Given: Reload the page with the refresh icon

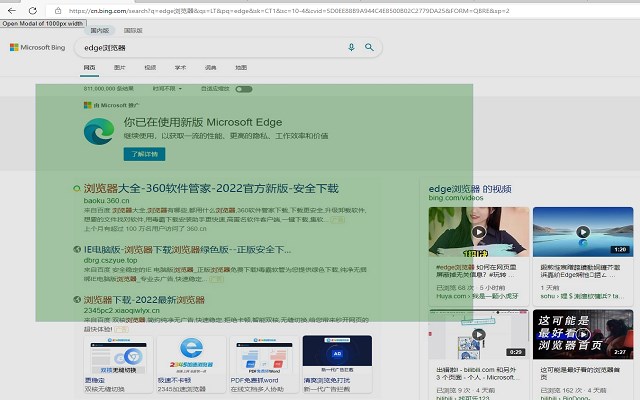Looking at the screenshot, I should click(x=33, y=11).
